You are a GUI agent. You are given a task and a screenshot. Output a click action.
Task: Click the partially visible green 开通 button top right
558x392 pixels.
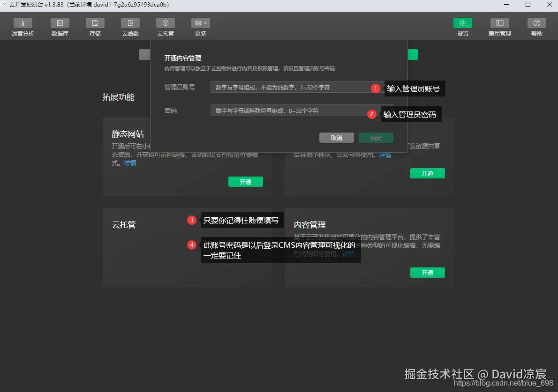click(x=412, y=54)
